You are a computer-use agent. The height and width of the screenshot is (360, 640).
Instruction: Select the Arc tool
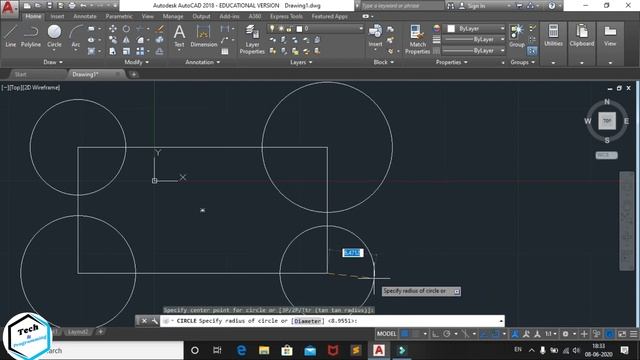(76, 36)
